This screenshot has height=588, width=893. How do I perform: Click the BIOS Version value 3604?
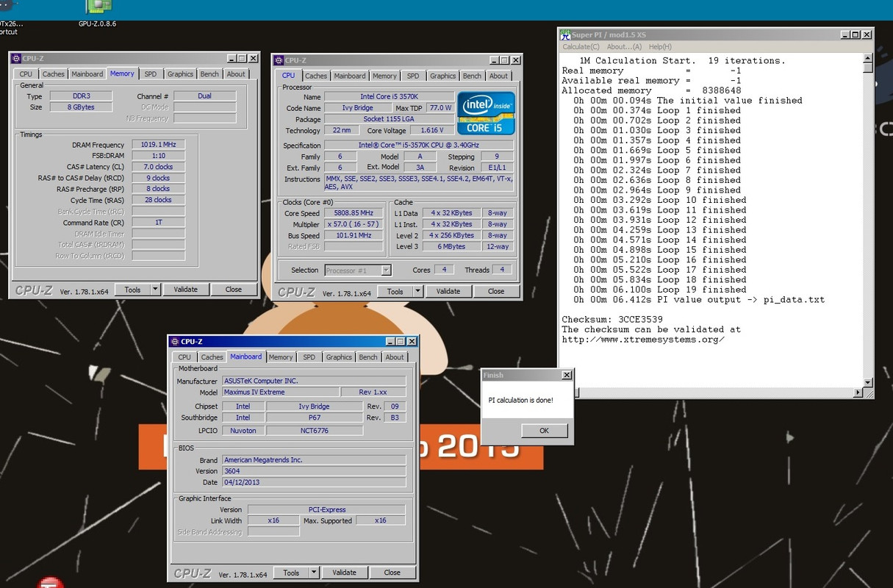[314, 471]
